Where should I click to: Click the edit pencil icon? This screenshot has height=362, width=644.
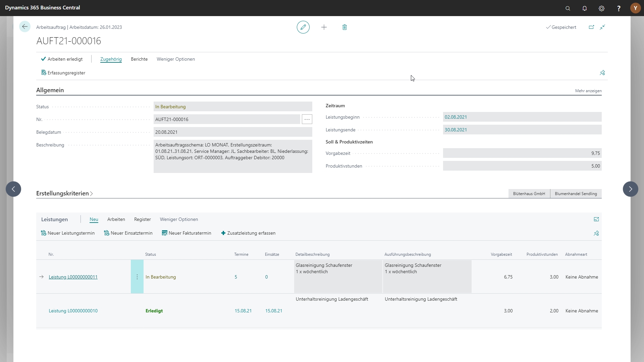click(303, 27)
